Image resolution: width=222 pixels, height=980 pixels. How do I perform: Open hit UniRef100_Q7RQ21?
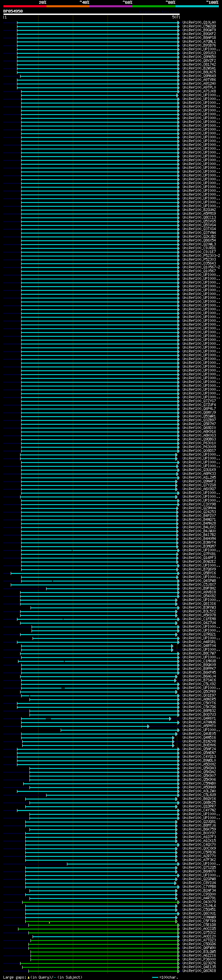coord(199,634)
